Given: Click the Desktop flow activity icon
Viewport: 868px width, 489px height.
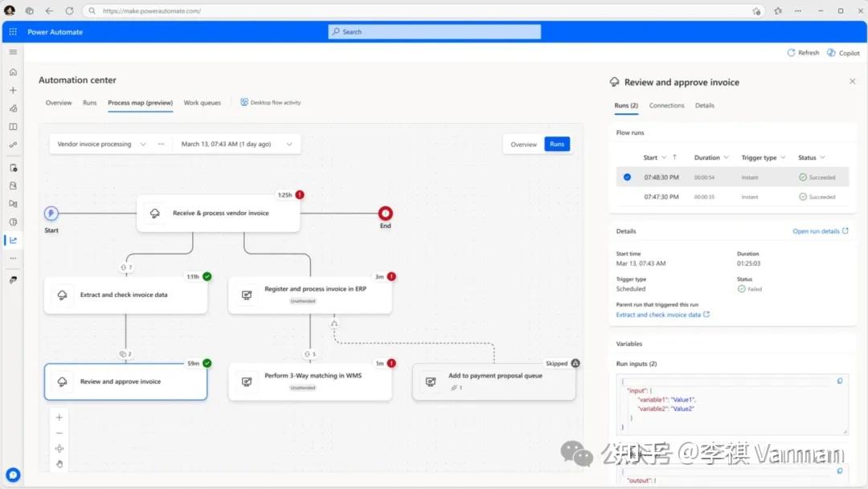Looking at the screenshot, I should coord(243,102).
